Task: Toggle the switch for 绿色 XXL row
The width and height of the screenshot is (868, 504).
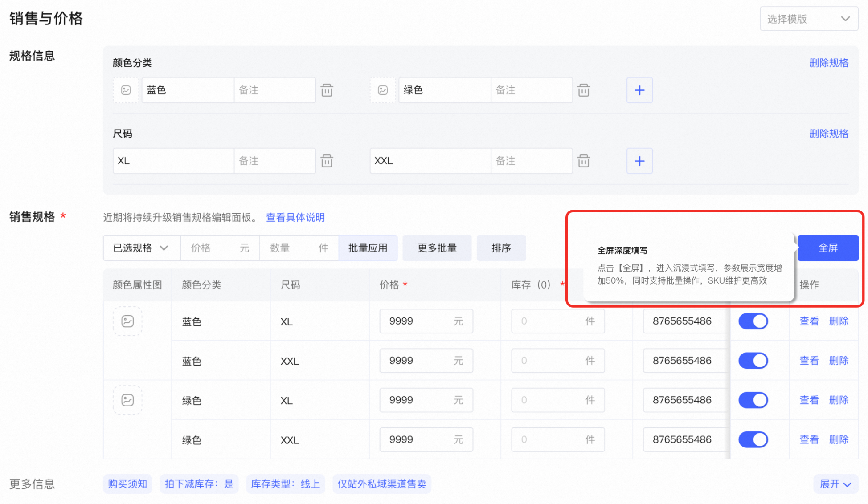Action: [x=753, y=439]
